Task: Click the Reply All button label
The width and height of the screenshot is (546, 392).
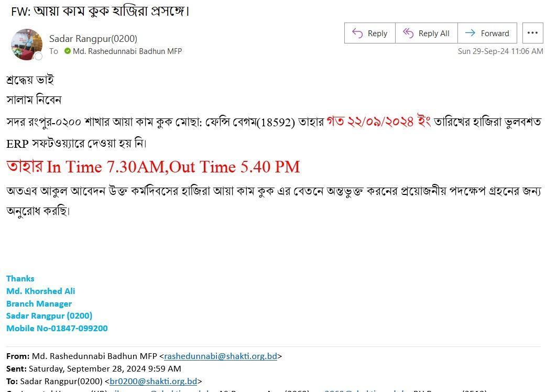Action: click(434, 34)
